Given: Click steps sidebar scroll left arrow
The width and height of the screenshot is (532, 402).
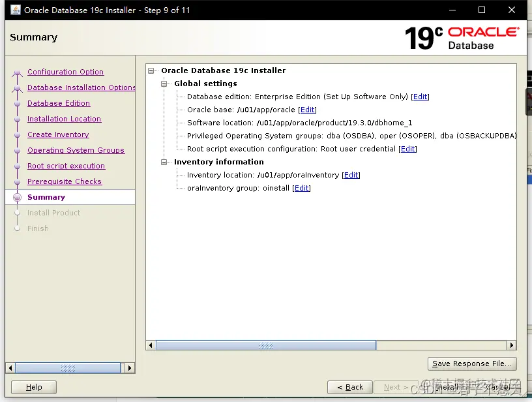Looking at the screenshot, I should [10, 368].
